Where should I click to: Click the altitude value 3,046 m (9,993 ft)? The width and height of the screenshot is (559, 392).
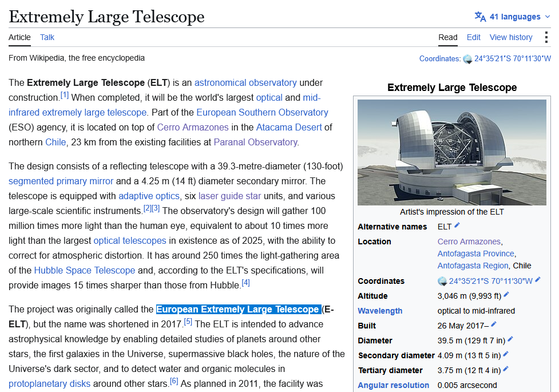coord(469,296)
